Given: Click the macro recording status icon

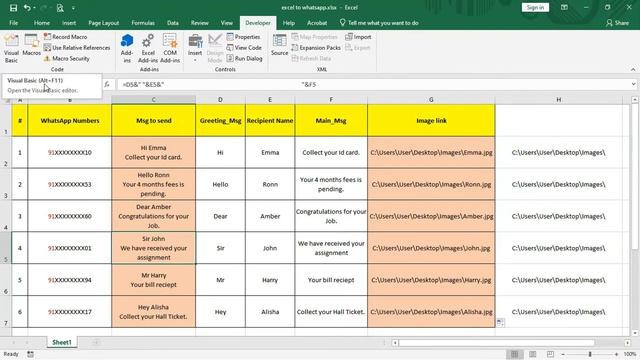Looking at the screenshot, I should click(31, 354).
